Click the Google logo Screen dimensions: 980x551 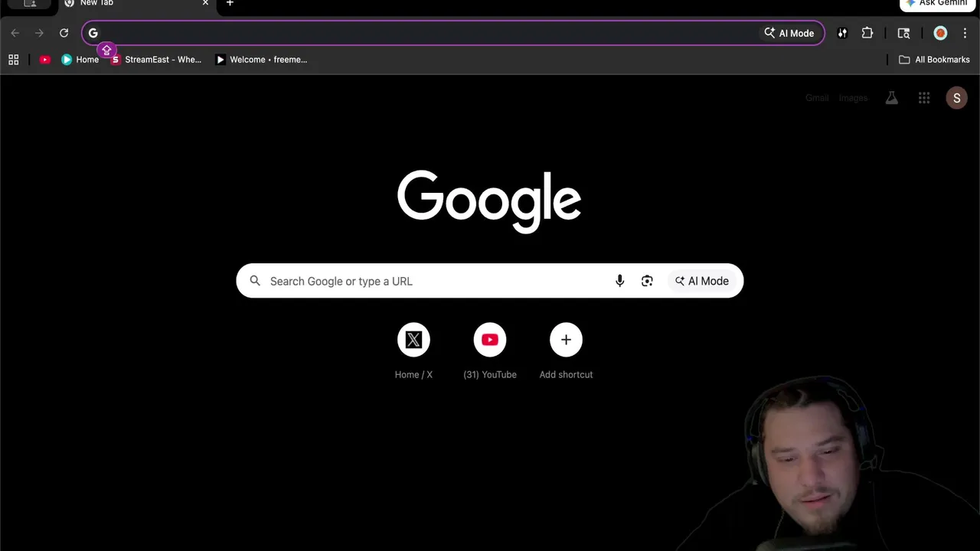(489, 202)
